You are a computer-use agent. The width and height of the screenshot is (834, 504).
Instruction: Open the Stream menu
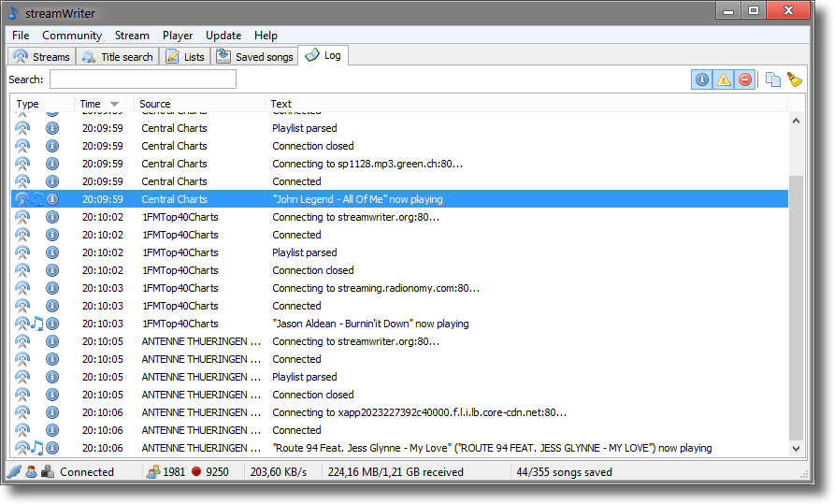coord(132,36)
